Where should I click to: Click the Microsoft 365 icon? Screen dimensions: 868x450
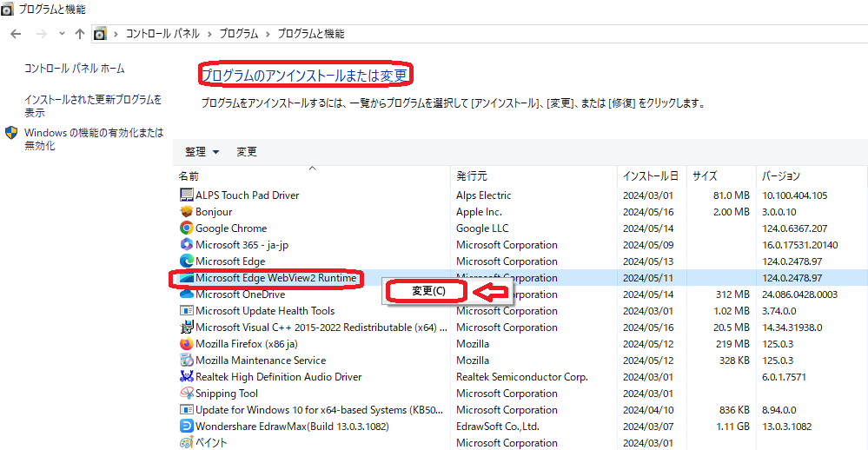(187, 244)
